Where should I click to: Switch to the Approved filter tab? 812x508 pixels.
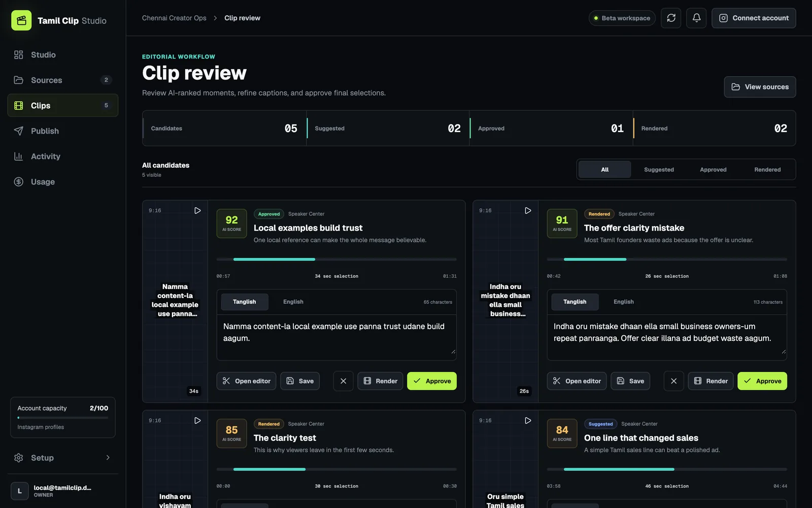click(x=713, y=170)
